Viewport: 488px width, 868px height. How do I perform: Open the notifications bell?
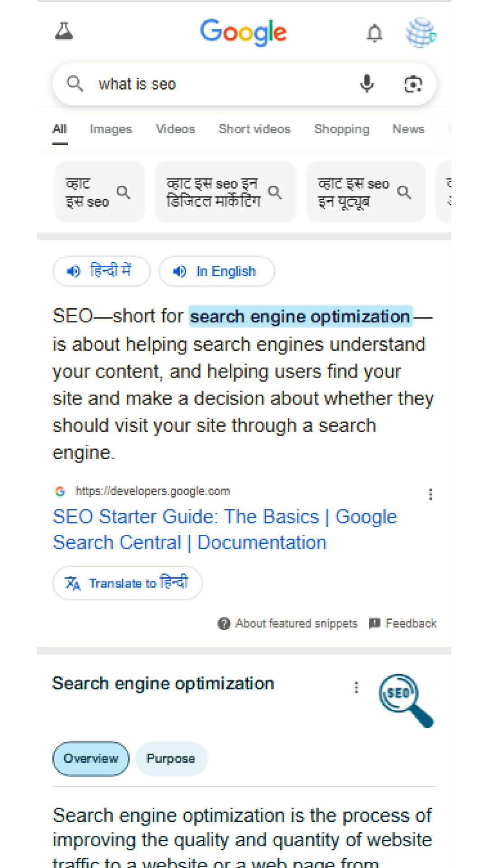(374, 33)
